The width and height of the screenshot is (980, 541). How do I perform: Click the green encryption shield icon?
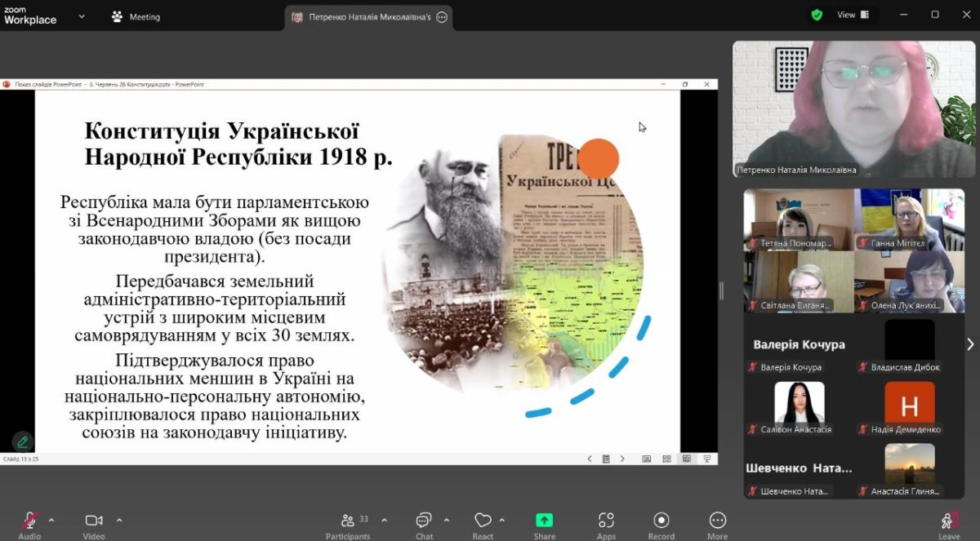coord(817,15)
